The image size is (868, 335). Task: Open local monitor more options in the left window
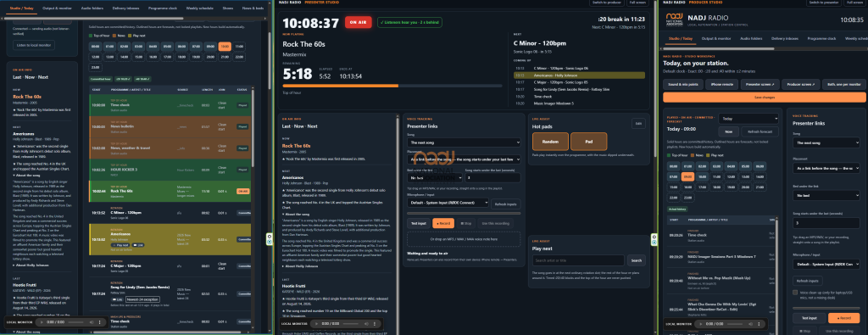click(x=99, y=321)
